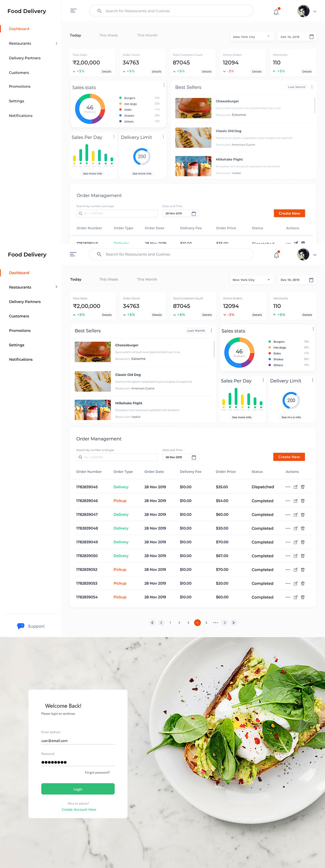Open Delivery Partners in lower sidebar
Screen dimensions: 325x868
(25, 302)
